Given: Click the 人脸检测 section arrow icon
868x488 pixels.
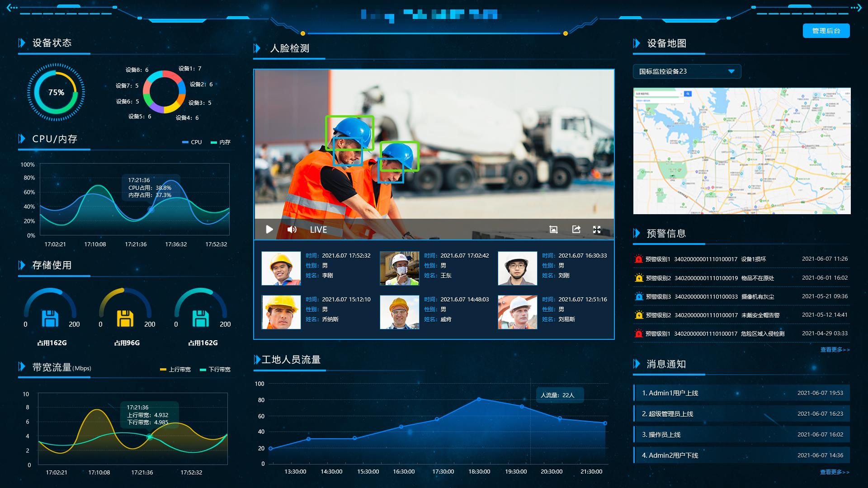Looking at the screenshot, I should [257, 48].
